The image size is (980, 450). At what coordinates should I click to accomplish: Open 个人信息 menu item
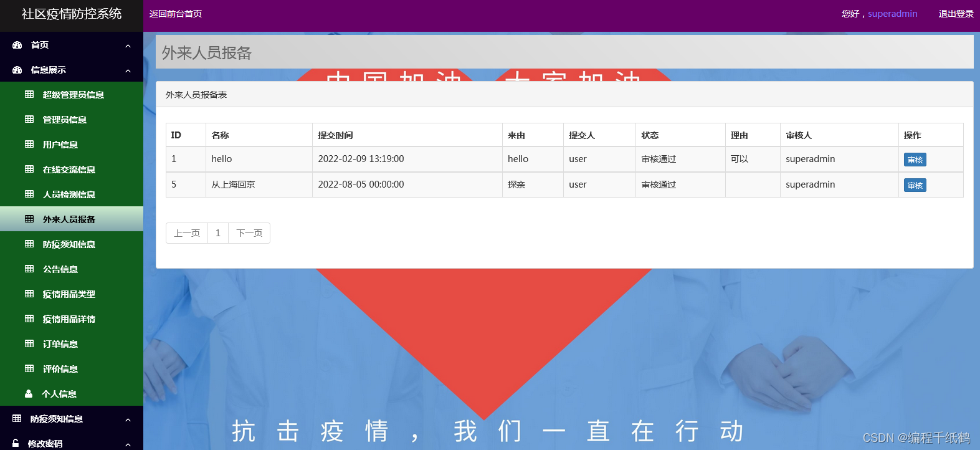coord(72,394)
